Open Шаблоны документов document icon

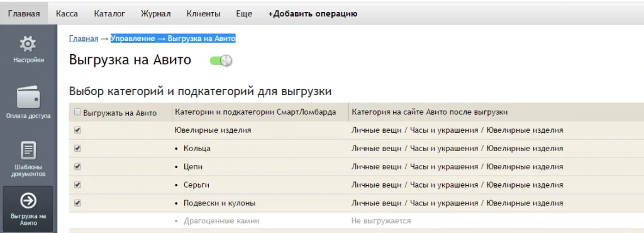[x=28, y=151]
